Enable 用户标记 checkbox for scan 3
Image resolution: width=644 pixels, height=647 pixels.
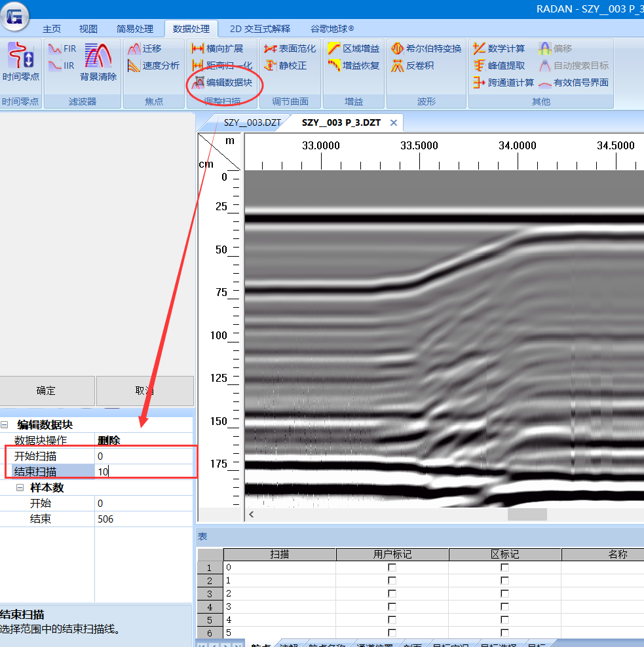point(392,606)
